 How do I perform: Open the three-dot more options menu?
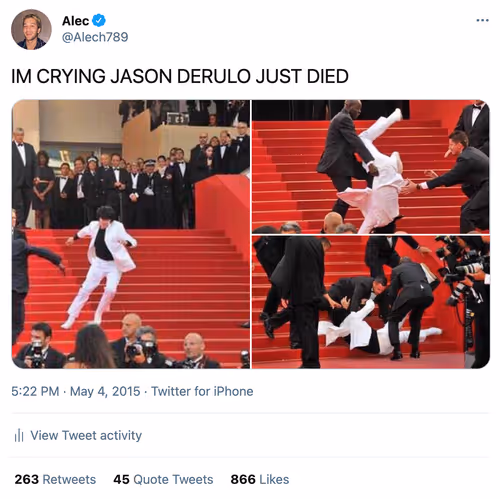pyautogui.click(x=482, y=21)
